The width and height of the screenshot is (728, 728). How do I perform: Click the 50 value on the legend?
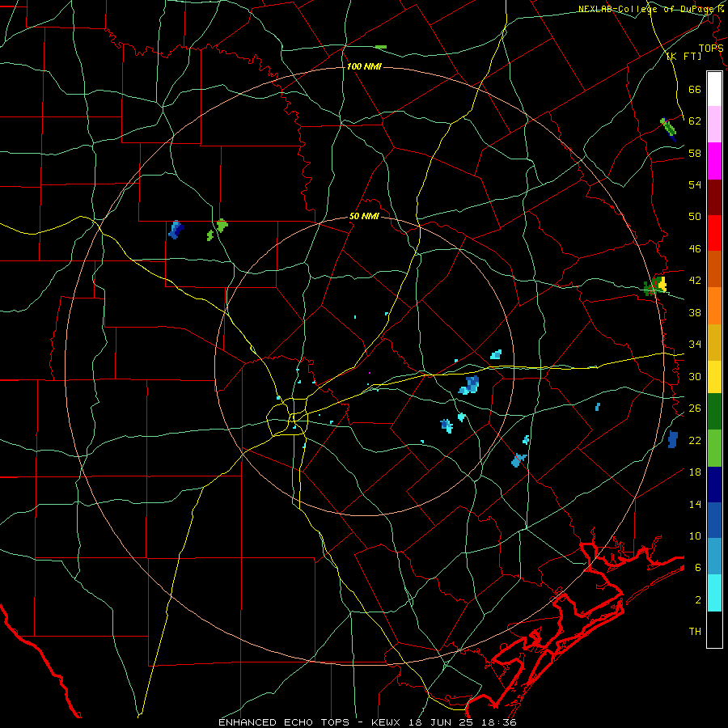[x=695, y=216]
